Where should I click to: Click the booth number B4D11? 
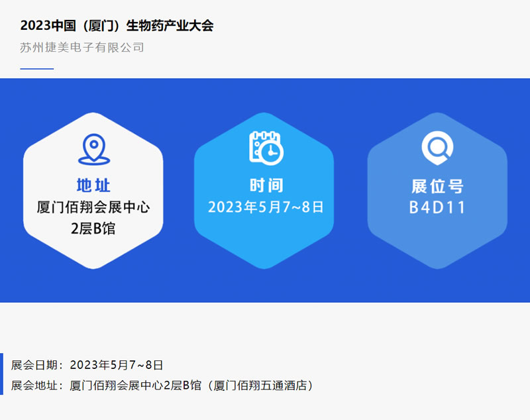coord(437,207)
